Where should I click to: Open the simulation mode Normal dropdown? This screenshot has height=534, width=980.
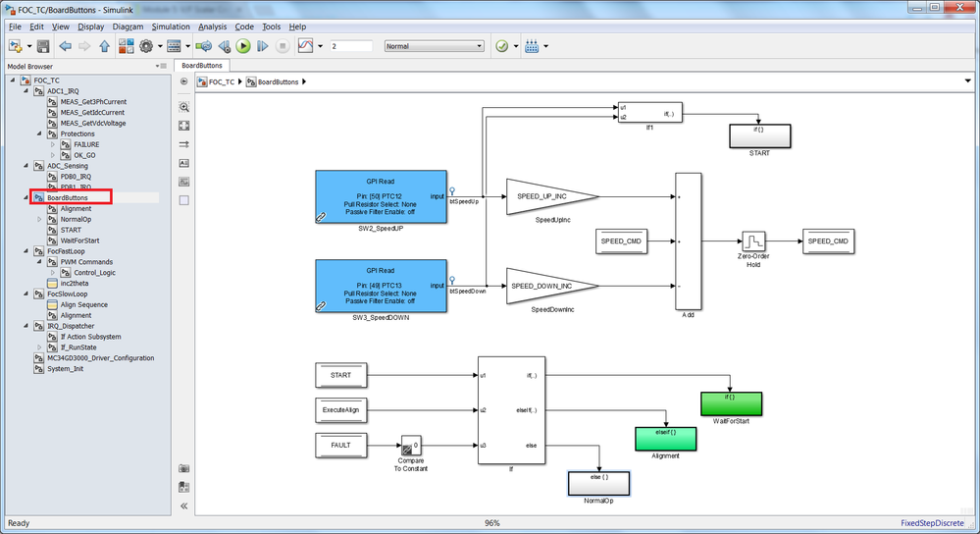434,46
